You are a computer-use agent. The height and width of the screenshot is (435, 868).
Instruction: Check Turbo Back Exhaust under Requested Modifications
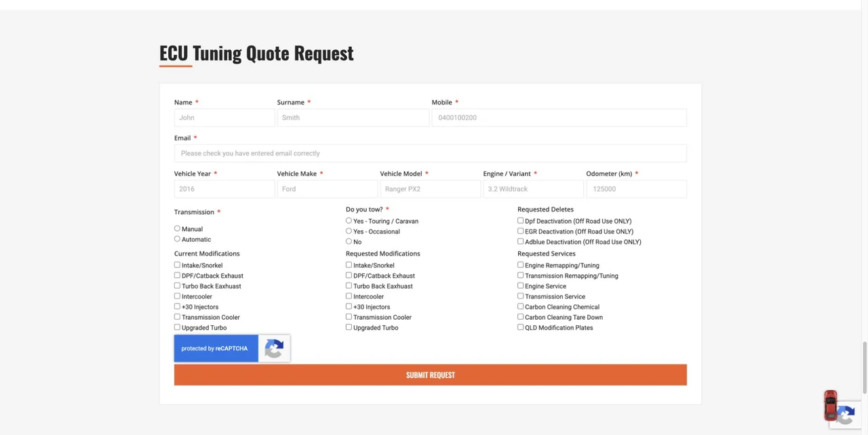[349, 285]
